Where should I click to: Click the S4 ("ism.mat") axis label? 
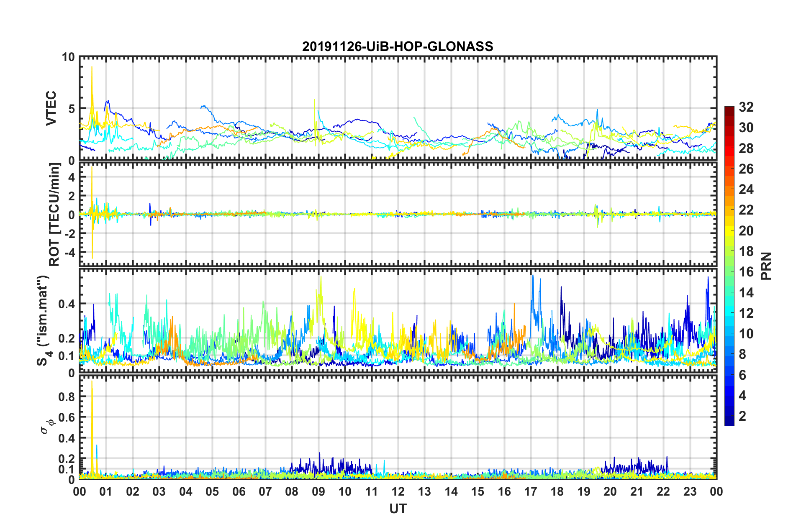point(43,321)
